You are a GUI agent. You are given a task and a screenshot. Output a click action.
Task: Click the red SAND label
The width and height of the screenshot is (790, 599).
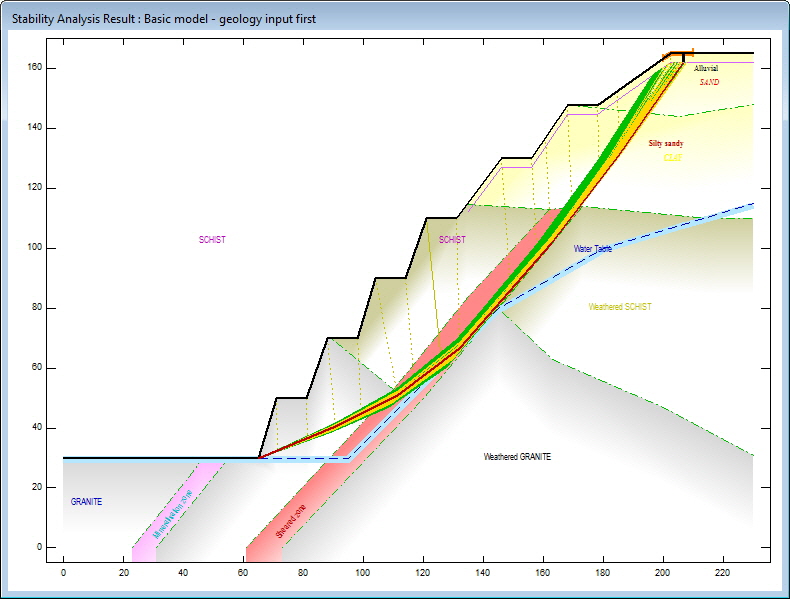coord(709,82)
